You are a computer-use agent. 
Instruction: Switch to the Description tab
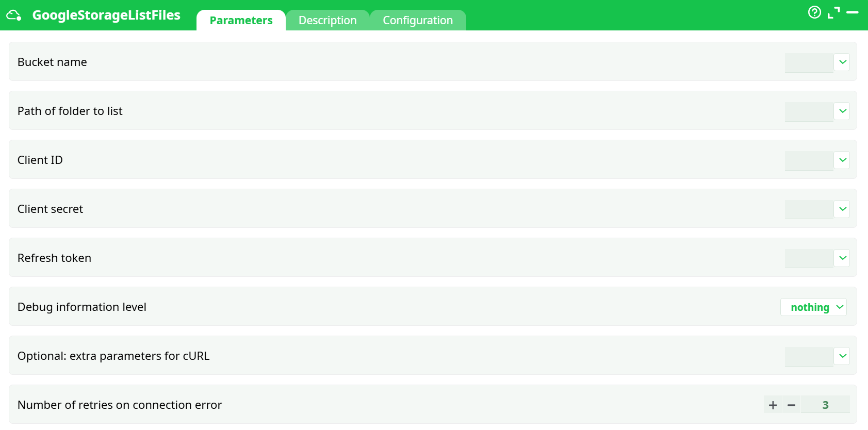pyautogui.click(x=327, y=21)
